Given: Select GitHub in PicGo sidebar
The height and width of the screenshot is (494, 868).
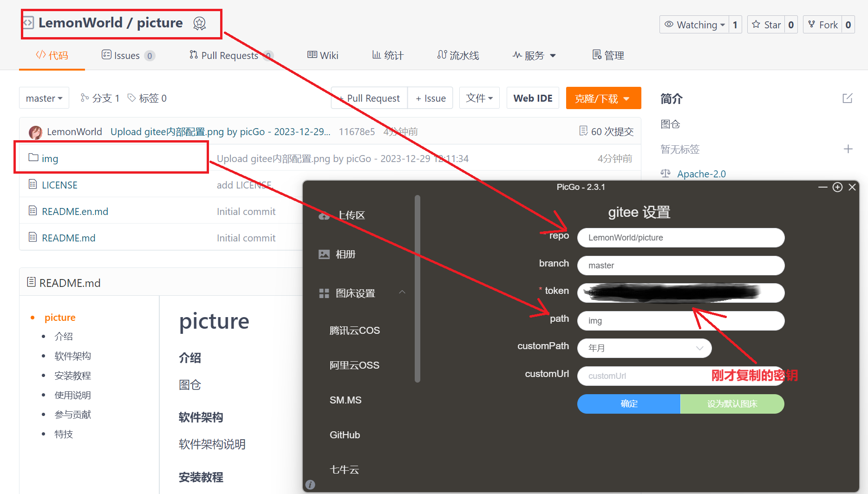Looking at the screenshot, I should 345,435.
